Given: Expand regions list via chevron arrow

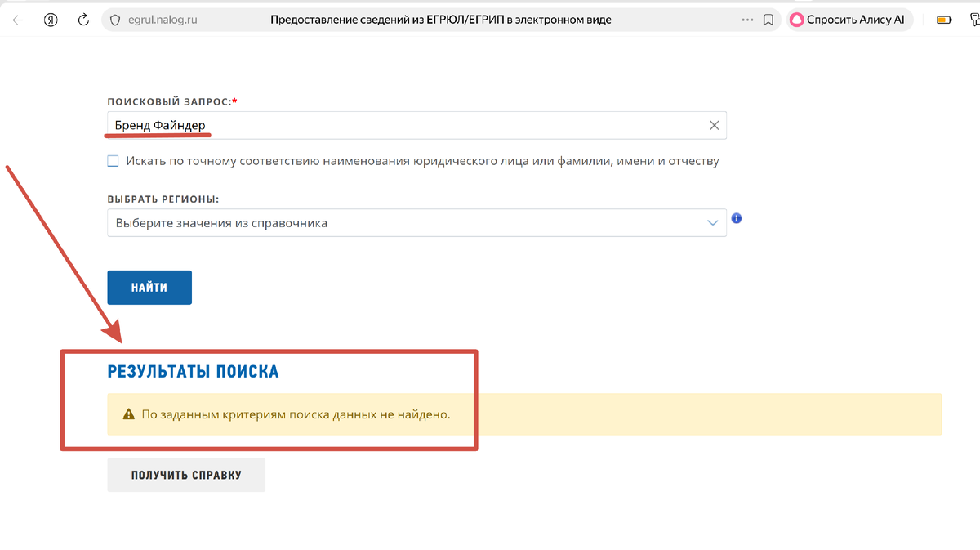Looking at the screenshot, I should click(x=713, y=222).
